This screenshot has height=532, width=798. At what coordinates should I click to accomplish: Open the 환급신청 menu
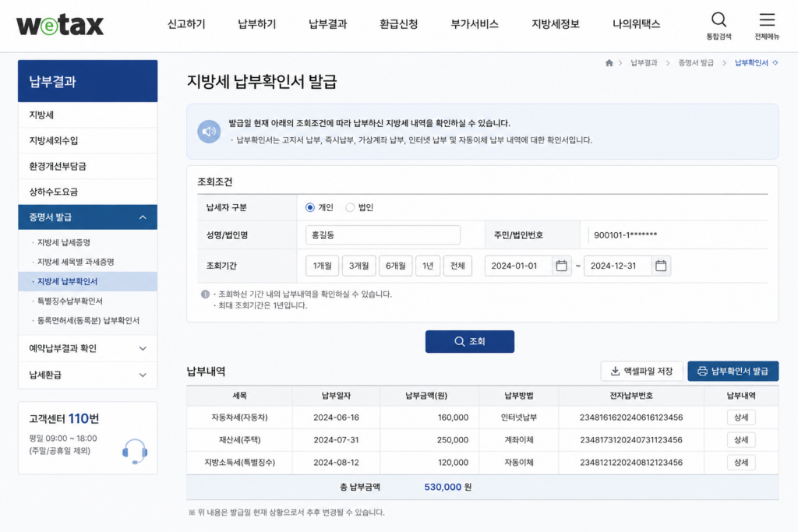398,24
